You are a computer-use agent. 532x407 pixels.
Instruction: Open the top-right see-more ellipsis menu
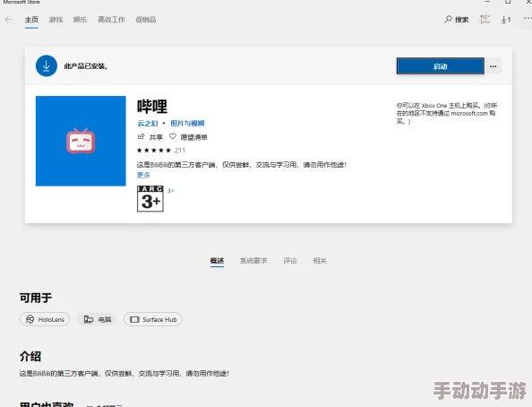click(x=528, y=18)
